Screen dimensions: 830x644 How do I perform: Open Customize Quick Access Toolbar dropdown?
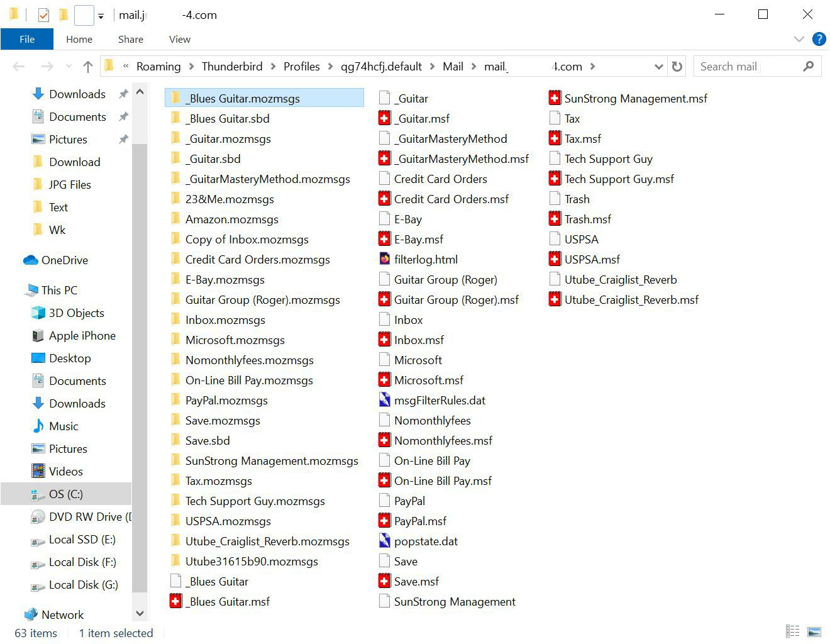(x=101, y=16)
